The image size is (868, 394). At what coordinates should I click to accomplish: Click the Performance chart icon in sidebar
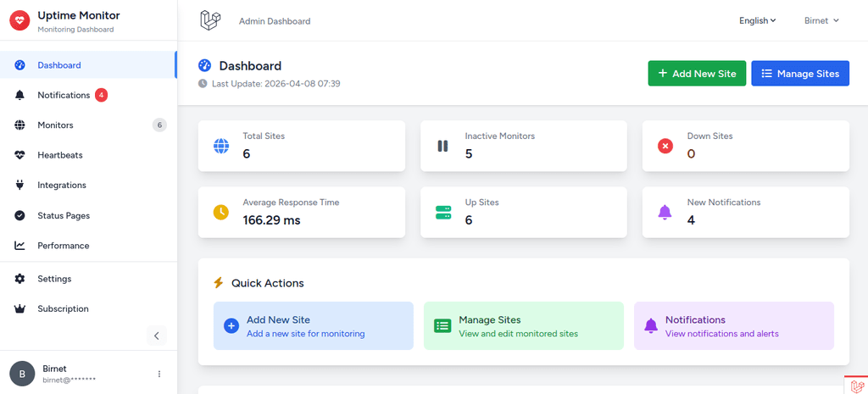(x=19, y=246)
